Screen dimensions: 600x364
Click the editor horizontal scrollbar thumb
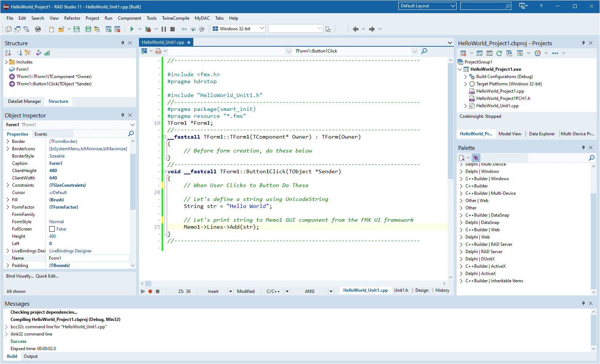coord(148,283)
